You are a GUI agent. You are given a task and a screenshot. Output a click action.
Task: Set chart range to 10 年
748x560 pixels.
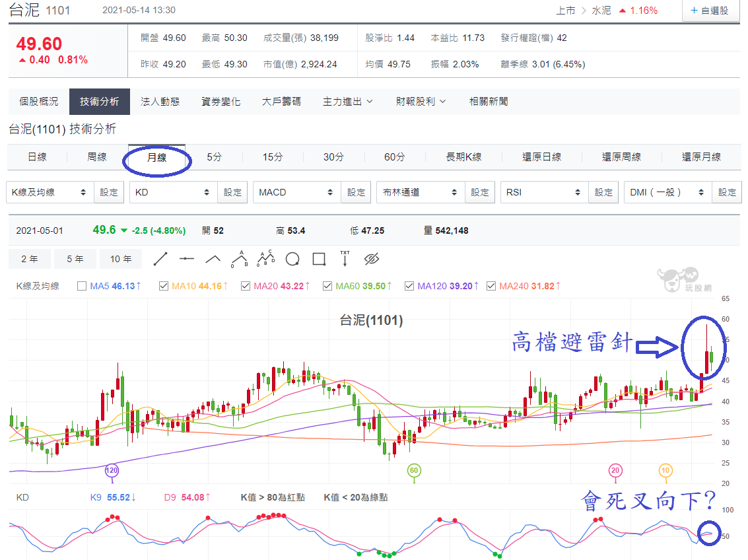pyautogui.click(x=121, y=259)
